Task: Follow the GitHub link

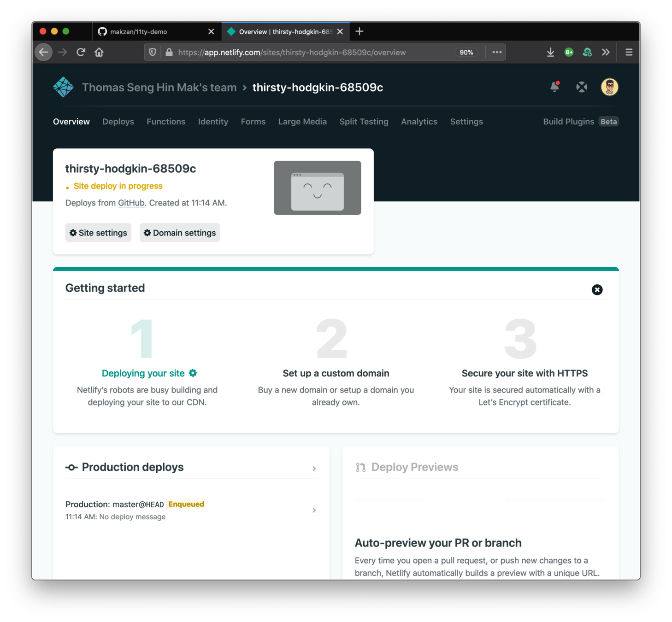Action: 131,203
